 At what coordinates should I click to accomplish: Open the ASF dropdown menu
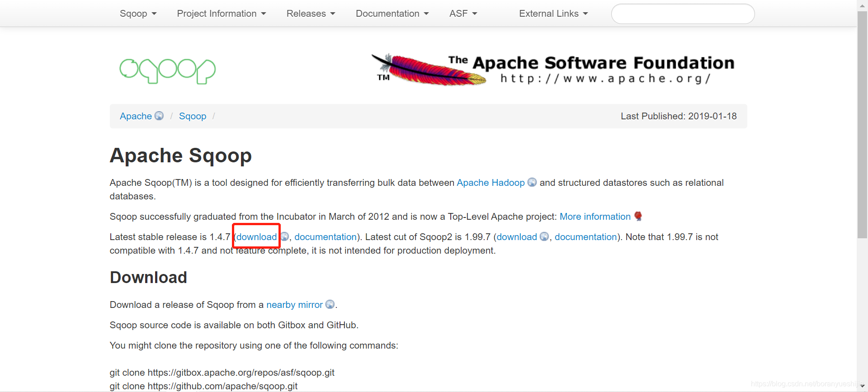click(463, 14)
